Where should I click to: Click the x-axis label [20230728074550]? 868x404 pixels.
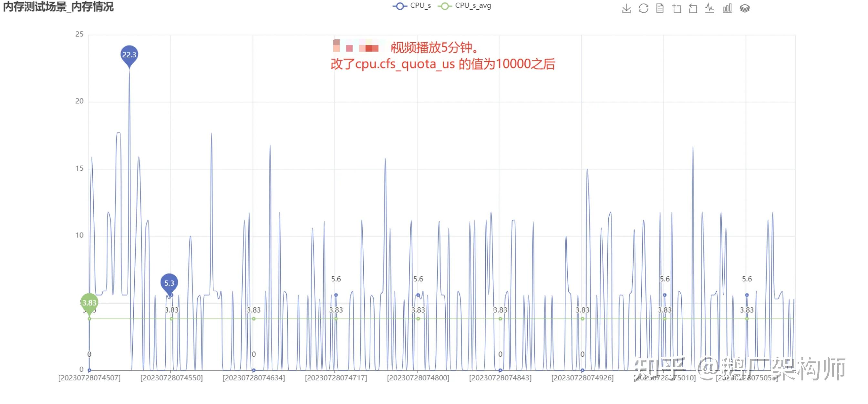(x=171, y=378)
